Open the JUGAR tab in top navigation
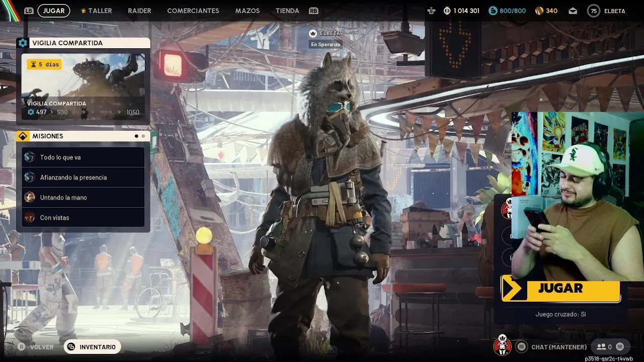Image resolution: width=644 pixels, height=362 pixels. coord(54,11)
